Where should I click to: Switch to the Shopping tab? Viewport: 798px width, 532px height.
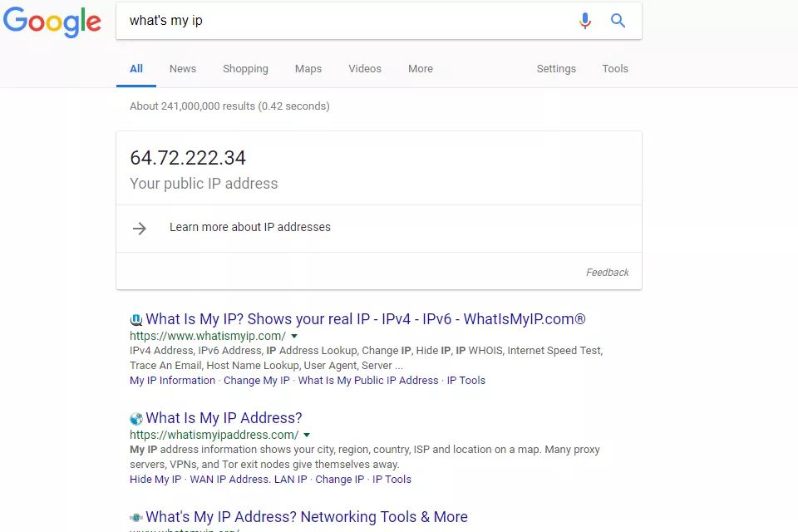click(x=245, y=69)
